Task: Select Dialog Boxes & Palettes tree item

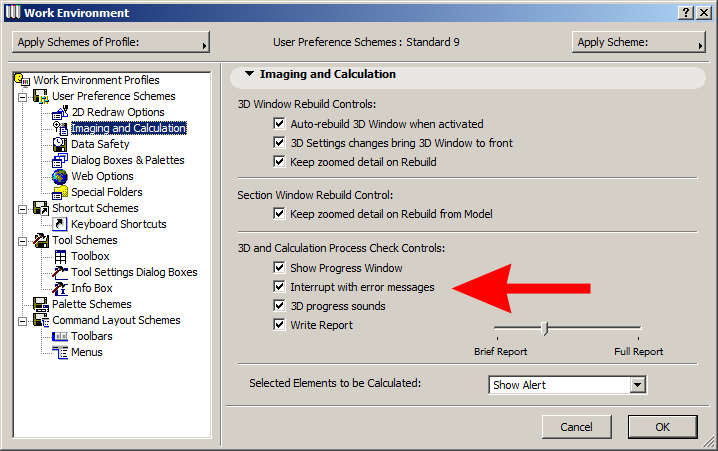Action: [127, 160]
